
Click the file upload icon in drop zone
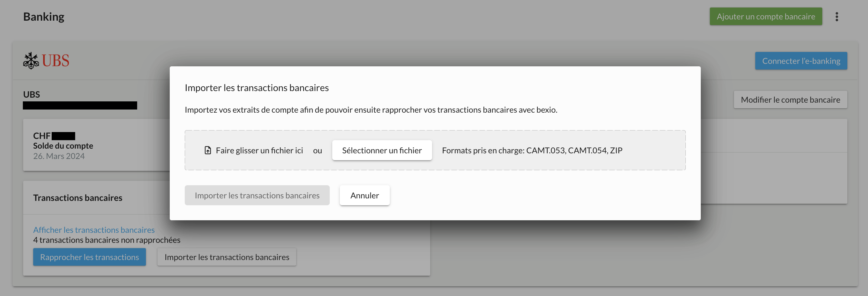pos(208,150)
